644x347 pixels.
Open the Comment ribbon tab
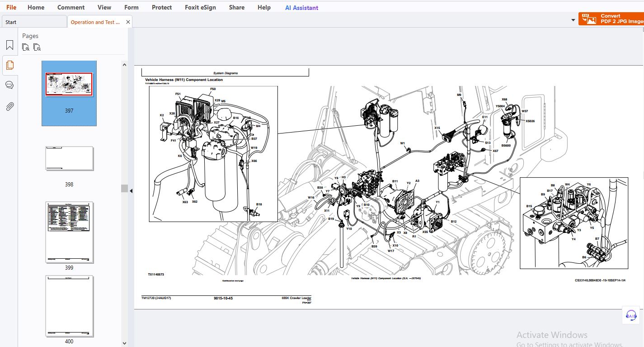coord(71,7)
